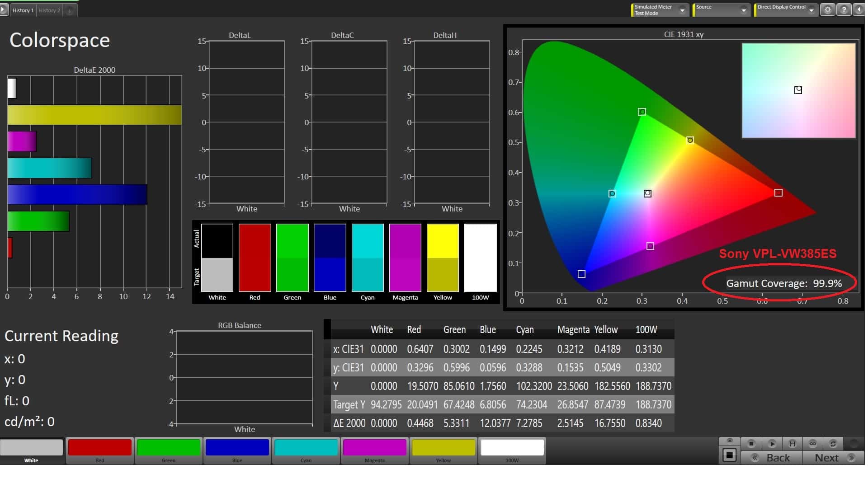The image size is (868, 488).
Task: Click the 100W Target Y value 188.7370
Action: tap(653, 405)
